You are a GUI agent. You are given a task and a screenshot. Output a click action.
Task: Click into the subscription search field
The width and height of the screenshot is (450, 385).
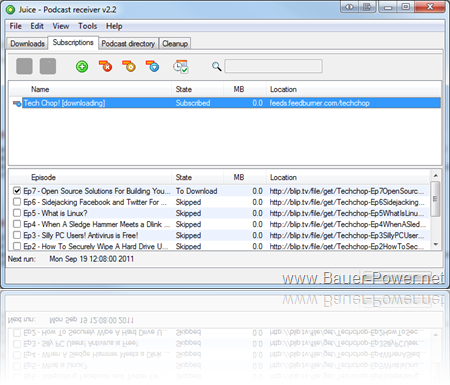[x=273, y=66]
